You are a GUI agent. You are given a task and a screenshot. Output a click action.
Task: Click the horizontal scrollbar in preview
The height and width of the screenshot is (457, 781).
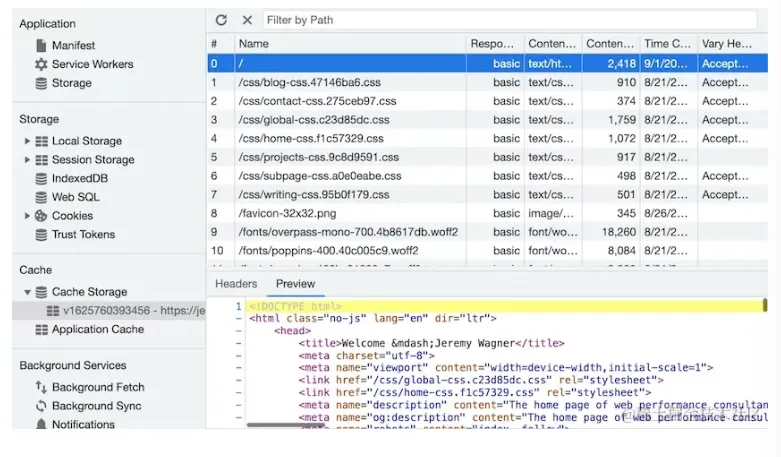coord(285,425)
